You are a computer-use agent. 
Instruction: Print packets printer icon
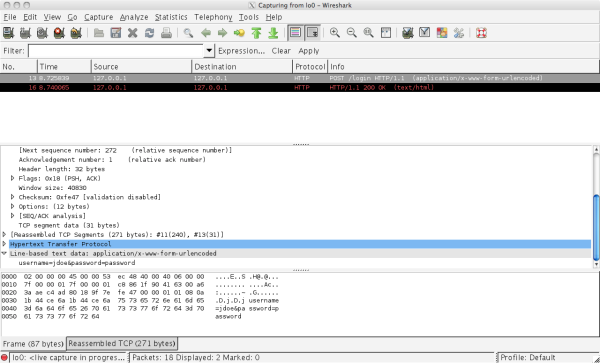[166, 33]
